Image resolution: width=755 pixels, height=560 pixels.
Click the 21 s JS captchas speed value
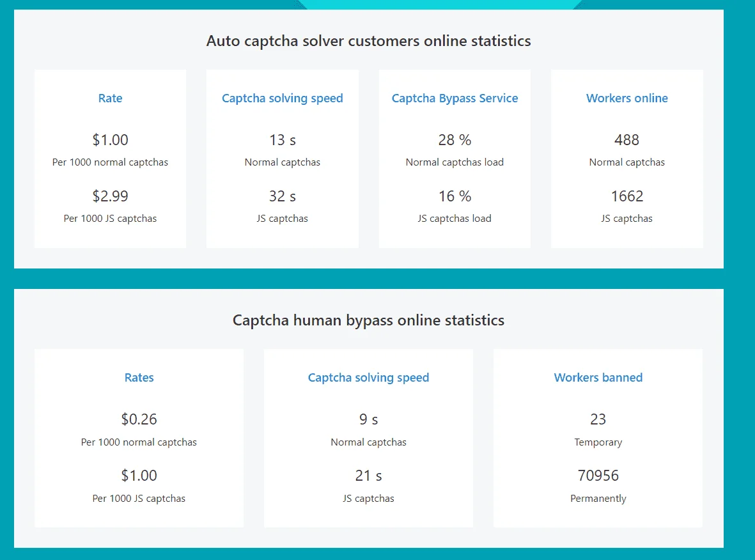coord(368,476)
